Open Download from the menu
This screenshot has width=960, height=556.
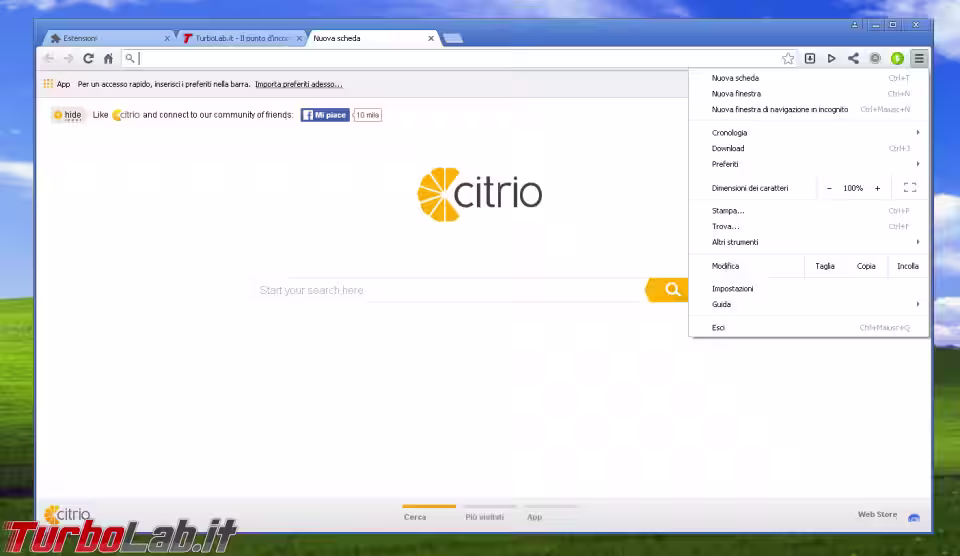pyautogui.click(x=809, y=148)
